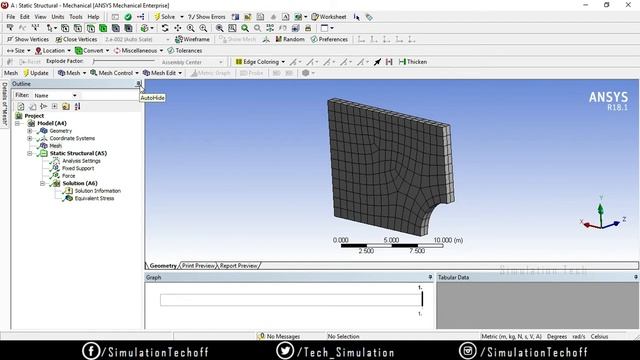Image resolution: width=640 pixels, height=360 pixels.
Task: Switch to the Report Preview tab
Action: tap(239, 266)
